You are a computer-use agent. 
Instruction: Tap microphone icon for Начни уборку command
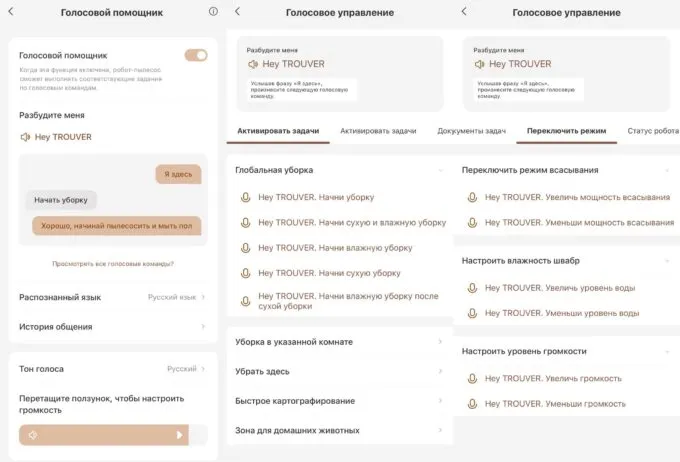[245, 197]
